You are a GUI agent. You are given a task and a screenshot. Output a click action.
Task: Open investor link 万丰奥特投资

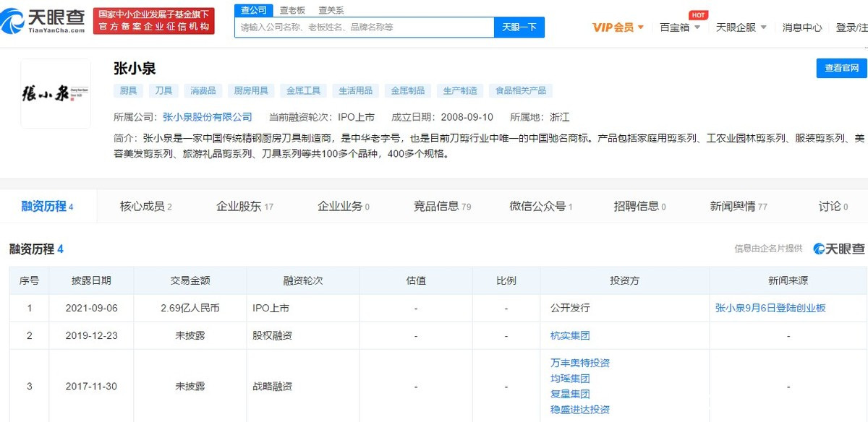pos(580,363)
